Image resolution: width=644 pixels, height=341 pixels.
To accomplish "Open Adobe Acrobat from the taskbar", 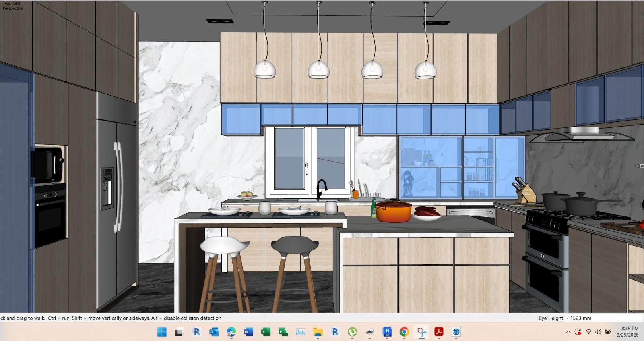I will 439,332.
